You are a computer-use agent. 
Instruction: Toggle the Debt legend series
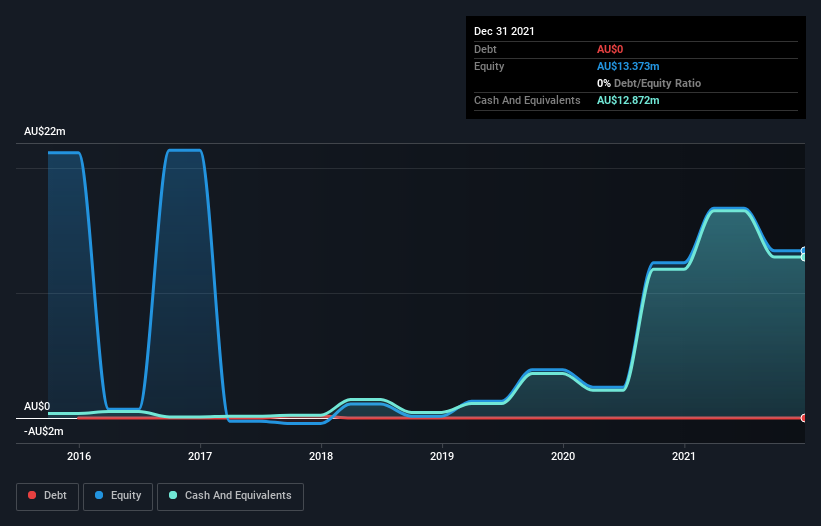pos(47,496)
